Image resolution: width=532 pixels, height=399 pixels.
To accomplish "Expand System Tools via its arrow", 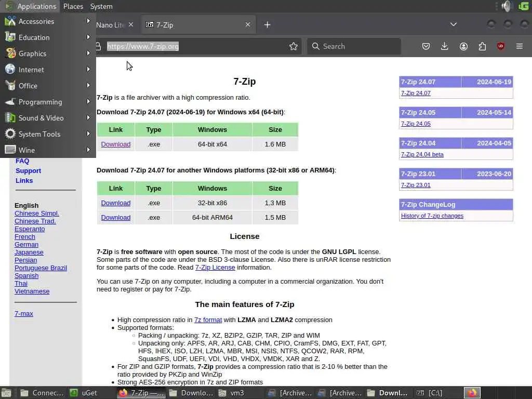I will 88,134.
